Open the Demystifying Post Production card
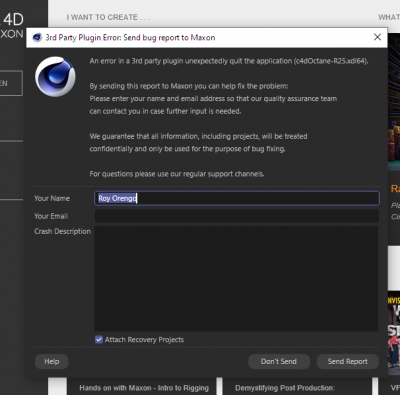This screenshot has height=395, width=400. pos(285,388)
